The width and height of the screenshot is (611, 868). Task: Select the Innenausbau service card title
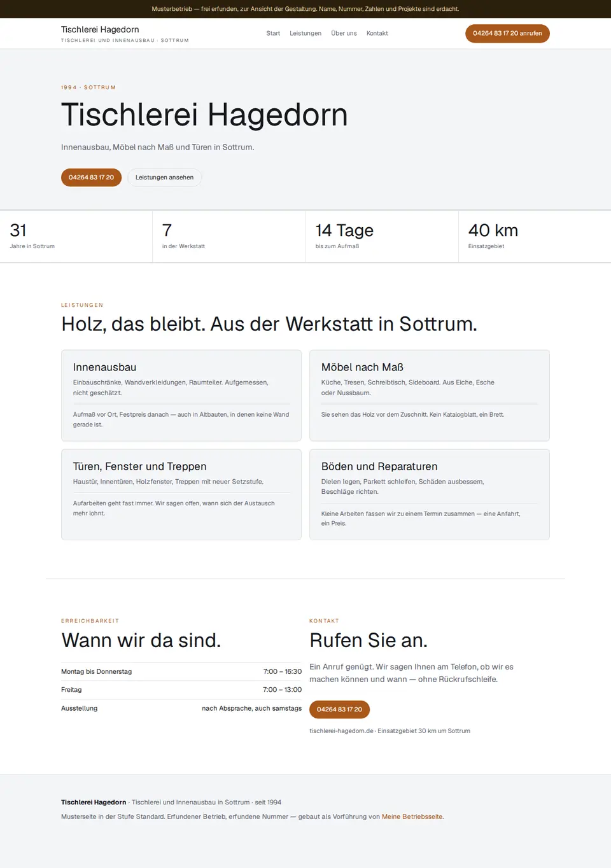click(x=104, y=367)
